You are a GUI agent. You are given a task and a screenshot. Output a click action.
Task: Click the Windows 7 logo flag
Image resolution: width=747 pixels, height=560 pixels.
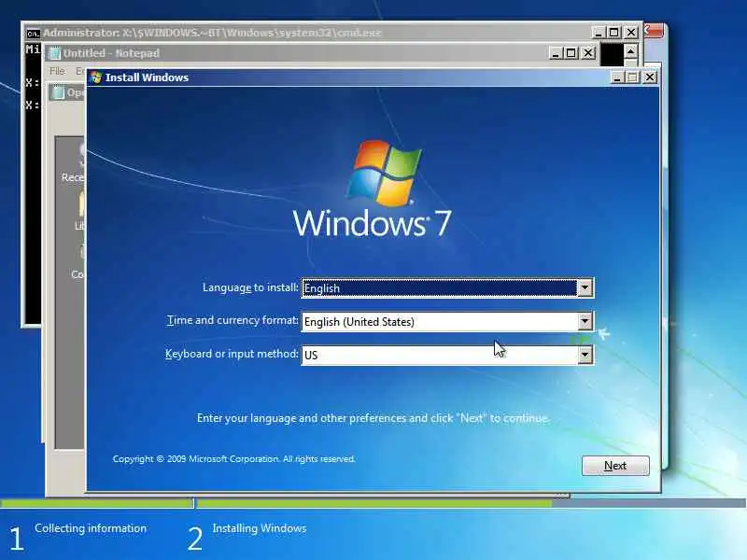tap(384, 173)
